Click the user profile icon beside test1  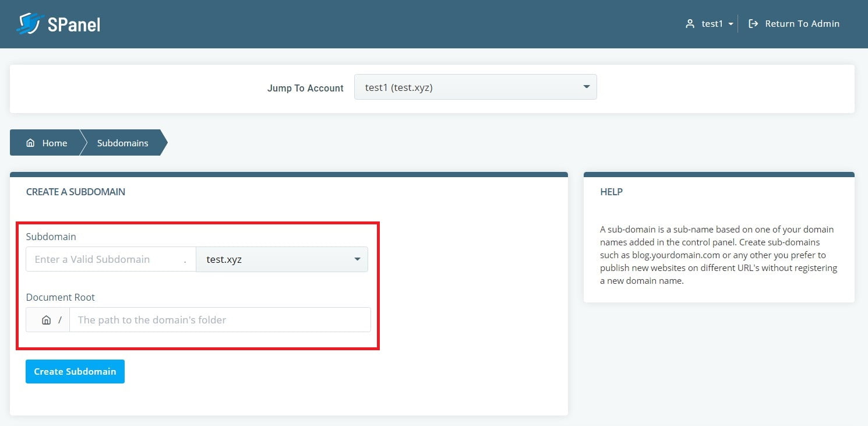pyautogui.click(x=690, y=23)
